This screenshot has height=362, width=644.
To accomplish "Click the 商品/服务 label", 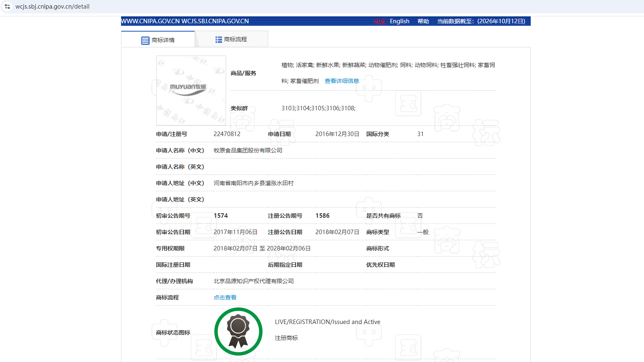I will coord(243,73).
